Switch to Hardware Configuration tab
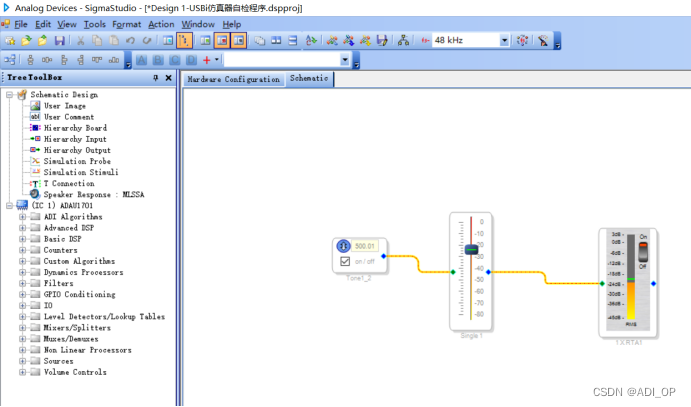The width and height of the screenshot is (691, 407). tap(234, 79)
